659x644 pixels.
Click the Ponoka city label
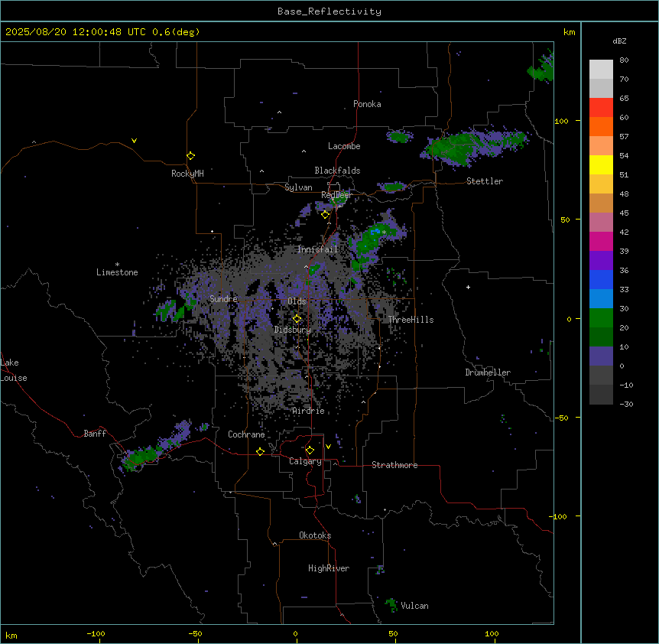pyautogui.click(x=367, y=104)
